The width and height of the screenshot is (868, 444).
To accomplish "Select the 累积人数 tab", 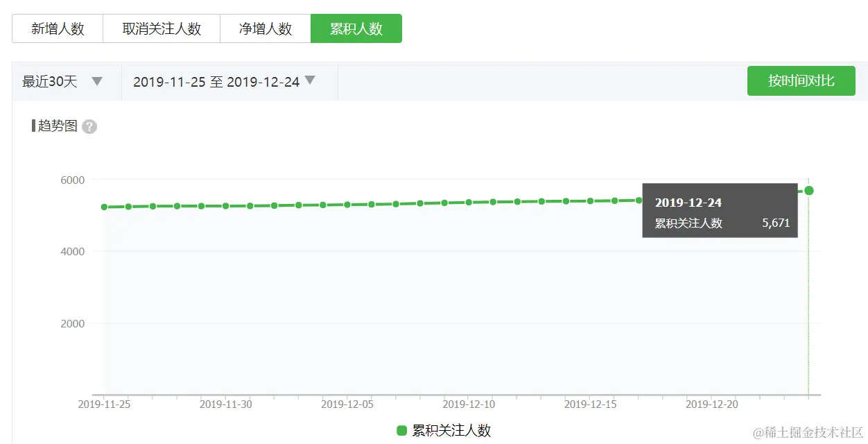I will point(356,28).
